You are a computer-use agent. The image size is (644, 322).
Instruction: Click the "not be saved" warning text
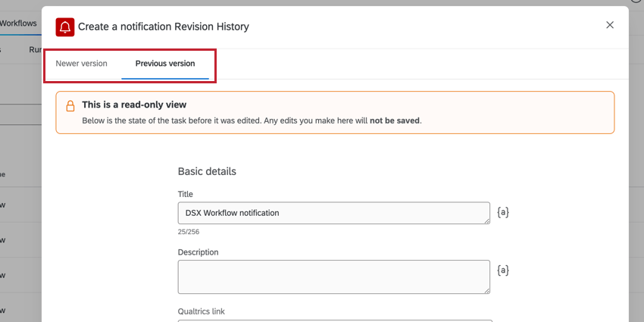tap(394, 120)
